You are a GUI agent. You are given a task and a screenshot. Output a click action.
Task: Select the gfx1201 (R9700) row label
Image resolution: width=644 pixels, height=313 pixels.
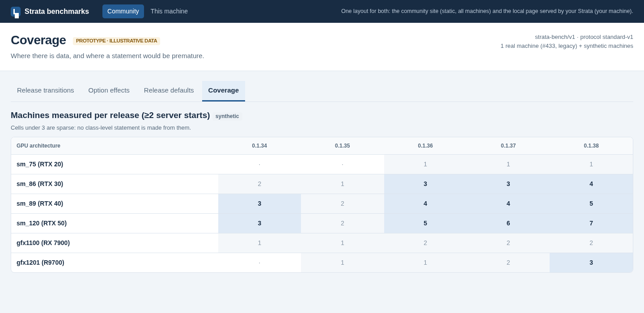click(x=40, y=262)
